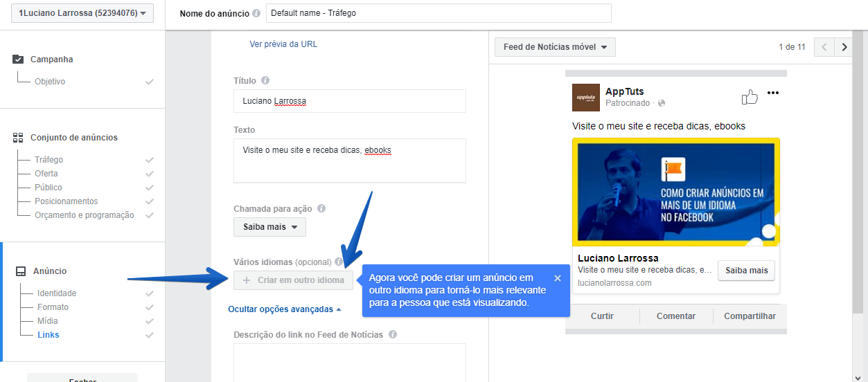
Task: Select Orçamento e programação in sidebar
Action: click(x=85, y=215)
